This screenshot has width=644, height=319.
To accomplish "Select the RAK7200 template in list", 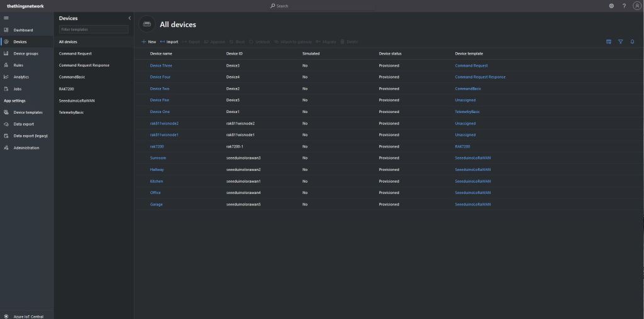I will (67, 89).
